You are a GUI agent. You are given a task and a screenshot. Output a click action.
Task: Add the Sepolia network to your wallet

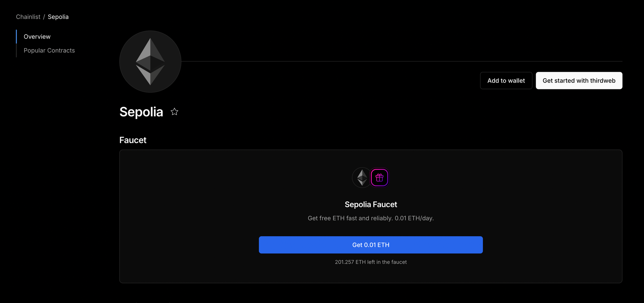pyautogui.click(x=506, y=81)
